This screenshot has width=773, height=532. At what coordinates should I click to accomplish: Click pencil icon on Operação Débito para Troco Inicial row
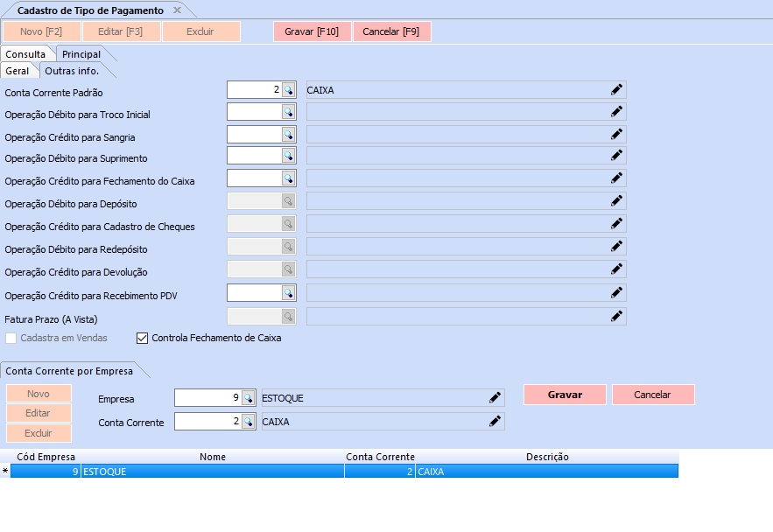click(x=616, y=112)
